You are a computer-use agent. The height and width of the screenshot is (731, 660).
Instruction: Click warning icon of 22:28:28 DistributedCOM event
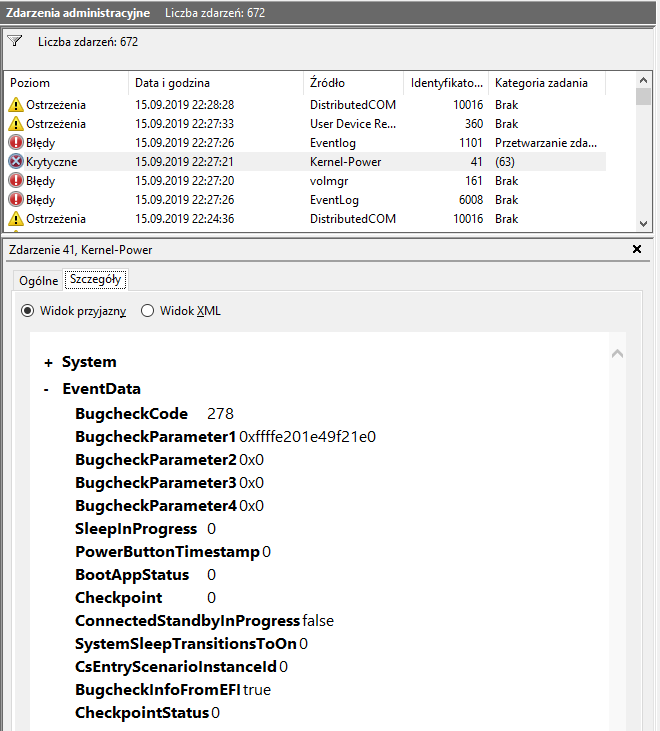[x=16, y=105]
